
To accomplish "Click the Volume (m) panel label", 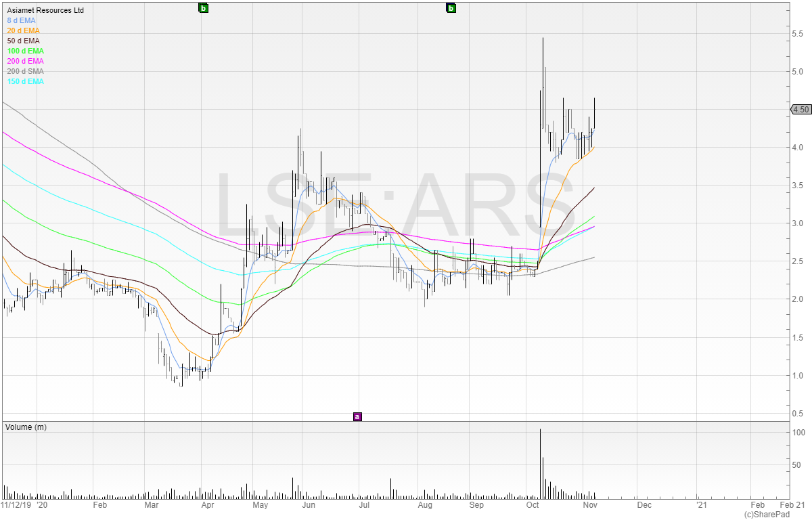I will coord(26,427).
